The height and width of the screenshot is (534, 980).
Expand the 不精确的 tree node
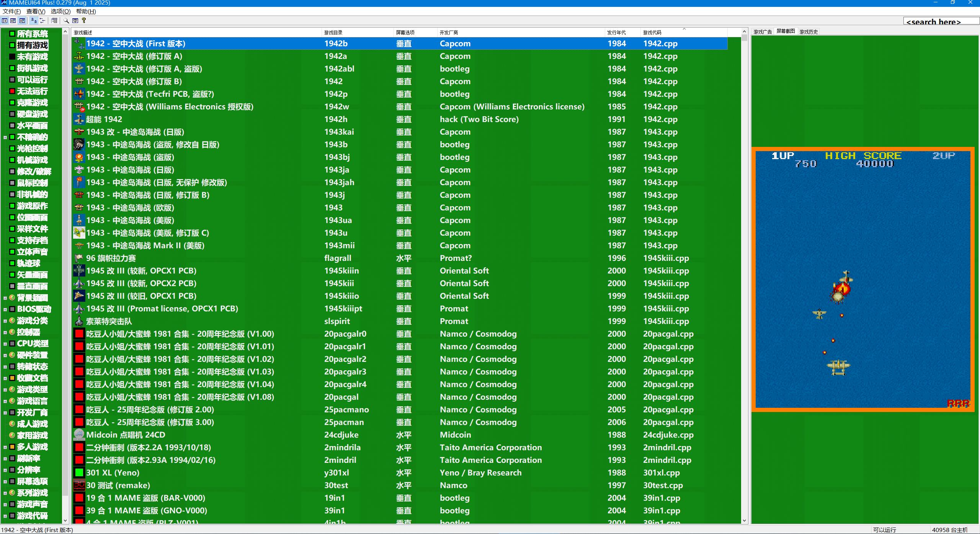[5, 137]
